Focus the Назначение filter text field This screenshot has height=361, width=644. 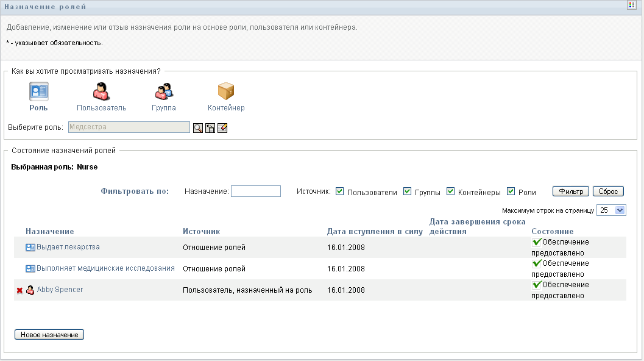pyautogui.click(x=256, y=191)
